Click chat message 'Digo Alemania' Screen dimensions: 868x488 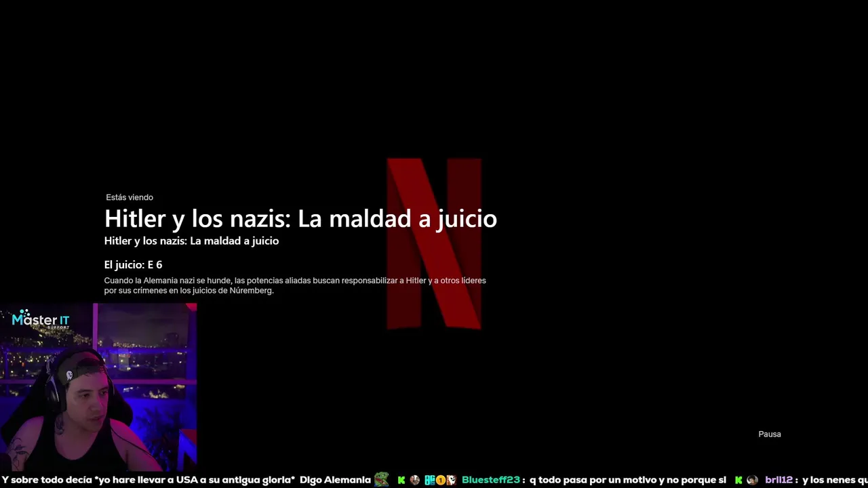pos(335,480)
